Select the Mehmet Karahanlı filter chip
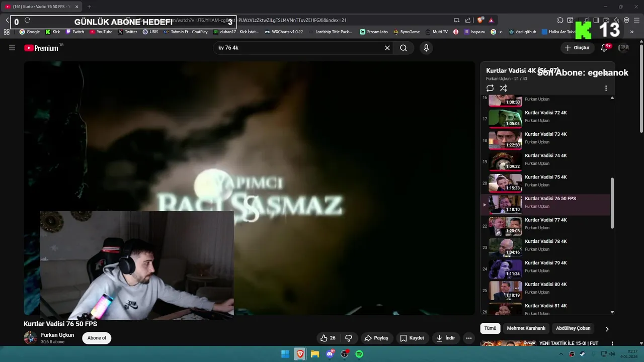 (526, 328)
